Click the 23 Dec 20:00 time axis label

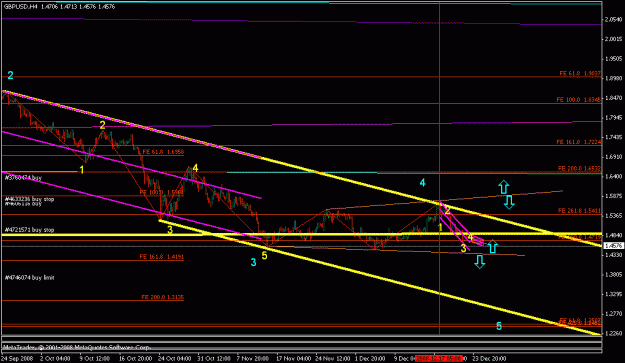click(x=489, y=358)
